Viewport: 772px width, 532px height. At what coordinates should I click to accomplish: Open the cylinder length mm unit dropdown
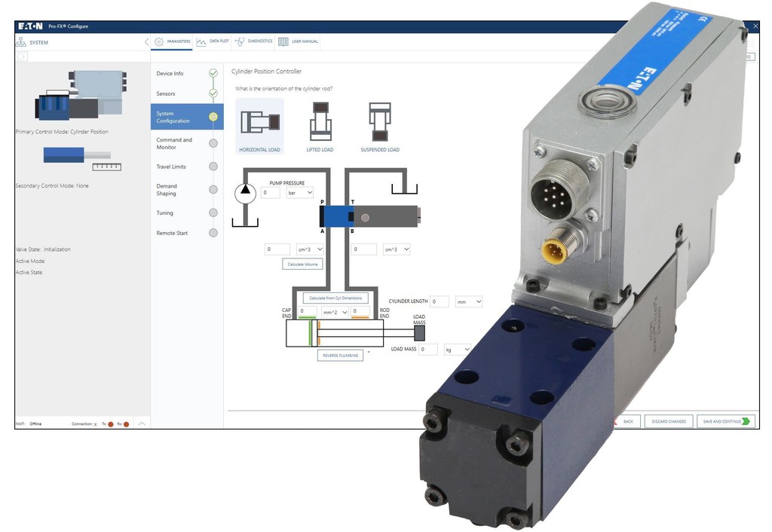468,301
